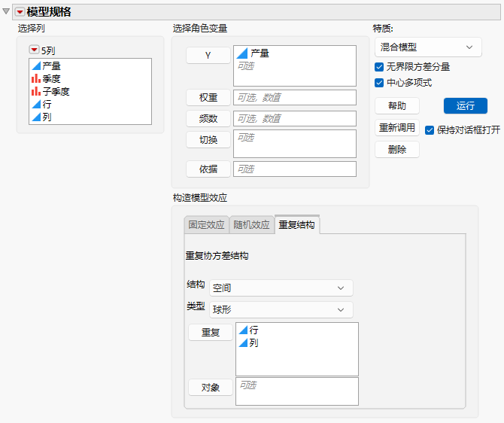Click the 可选 placeholder in Y box
The image size is (504, 423).
[x=246, y=66]
